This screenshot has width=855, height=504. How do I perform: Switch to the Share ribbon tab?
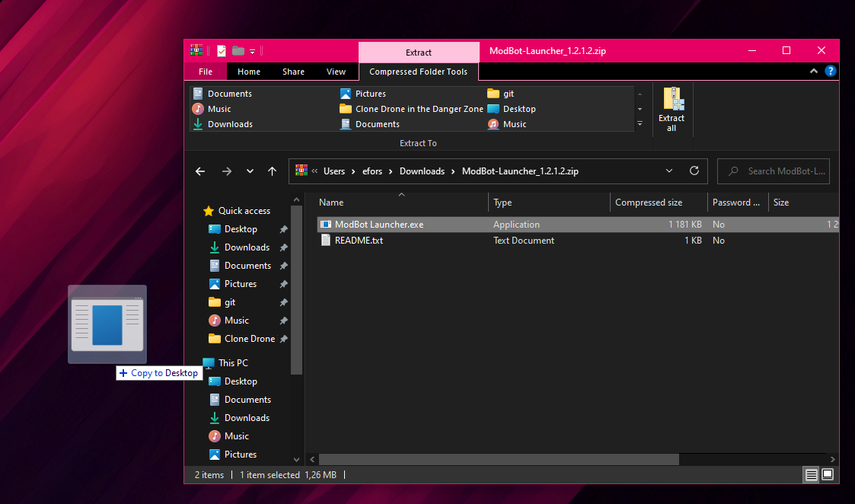click(293, 72)
